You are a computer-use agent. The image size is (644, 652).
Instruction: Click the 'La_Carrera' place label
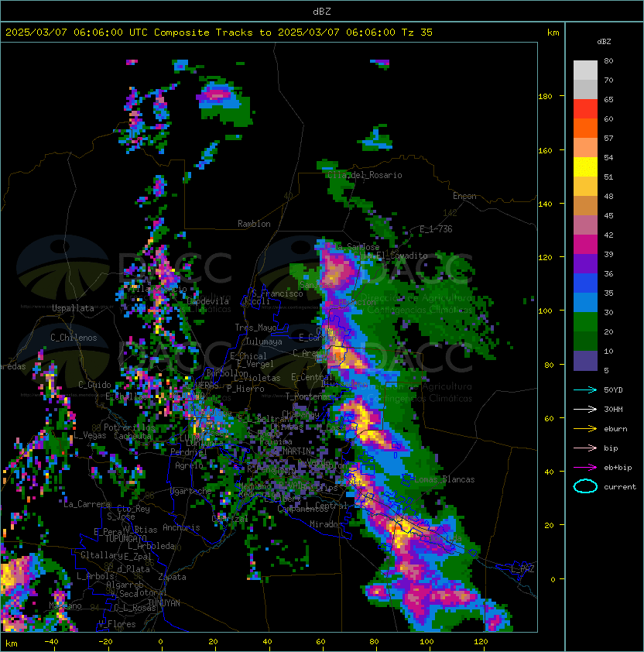(x=87, y=504)
